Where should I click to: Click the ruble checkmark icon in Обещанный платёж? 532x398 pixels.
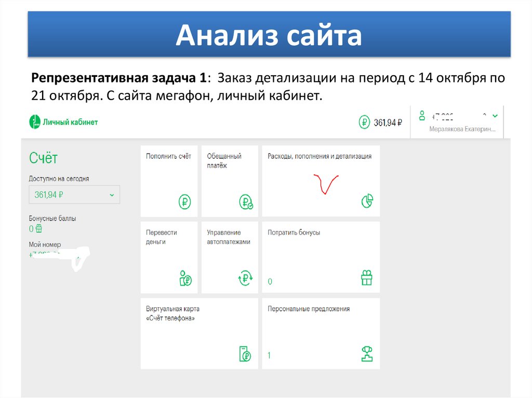pyautogui.click(x=246, y=202)
